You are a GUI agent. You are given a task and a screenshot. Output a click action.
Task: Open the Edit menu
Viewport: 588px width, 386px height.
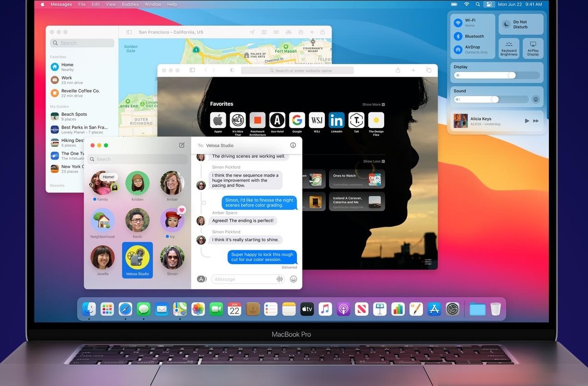95,4
